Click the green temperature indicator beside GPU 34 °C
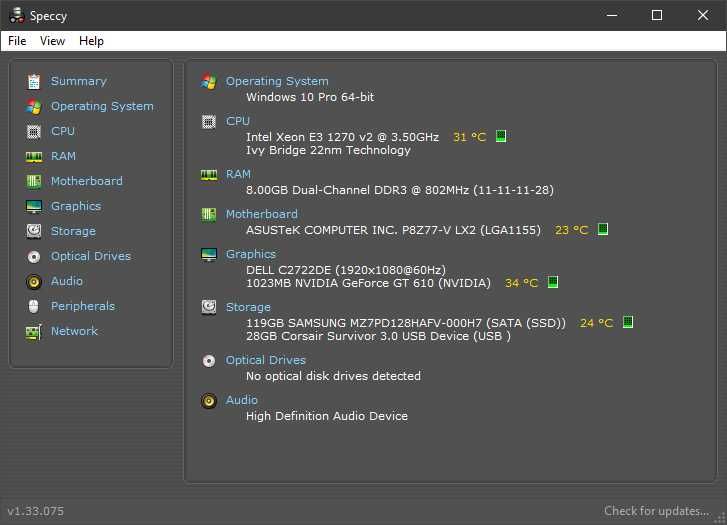Viewport: 727px width, 525px height. point(553,282)
